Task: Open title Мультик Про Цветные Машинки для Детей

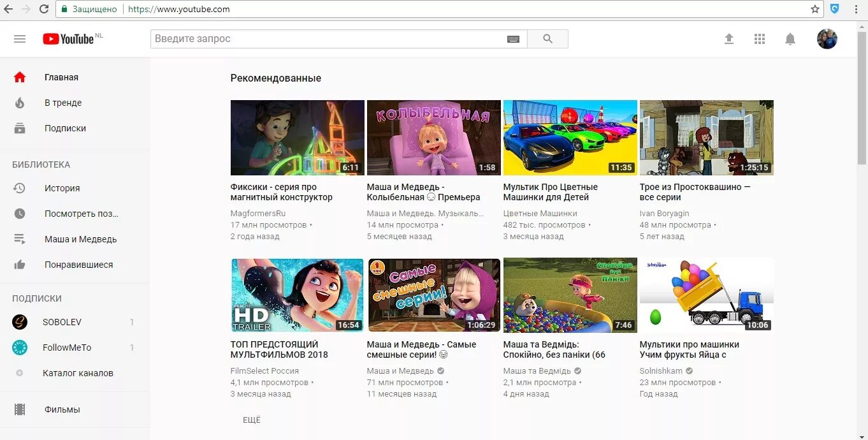Action: click(x=551, y=192)
